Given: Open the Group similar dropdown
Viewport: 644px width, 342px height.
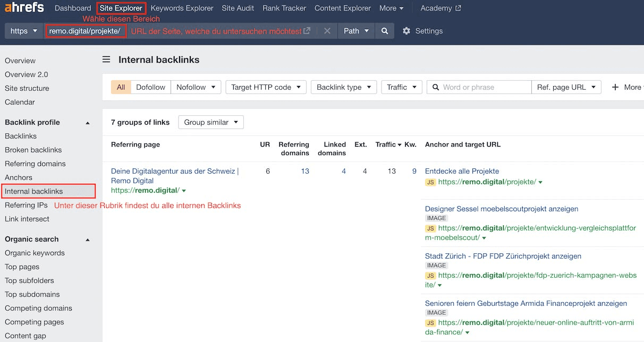Looking at the screenshot, I should [x=211, y=122].
